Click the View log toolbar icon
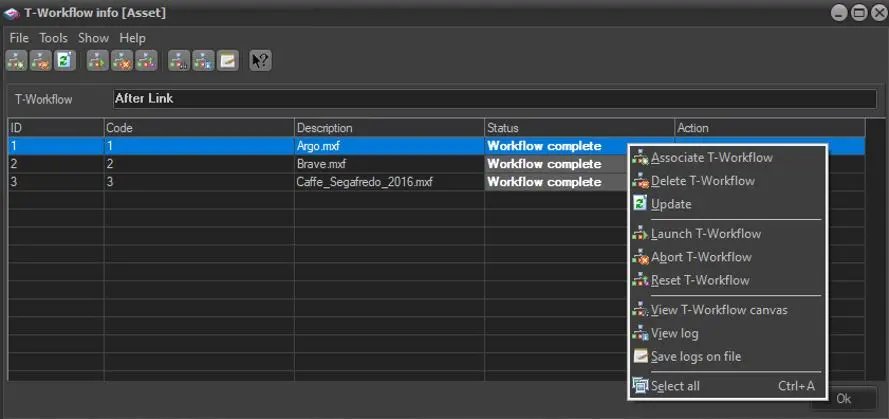This screenshot has height=419, width=889. [x=203, y=61]
